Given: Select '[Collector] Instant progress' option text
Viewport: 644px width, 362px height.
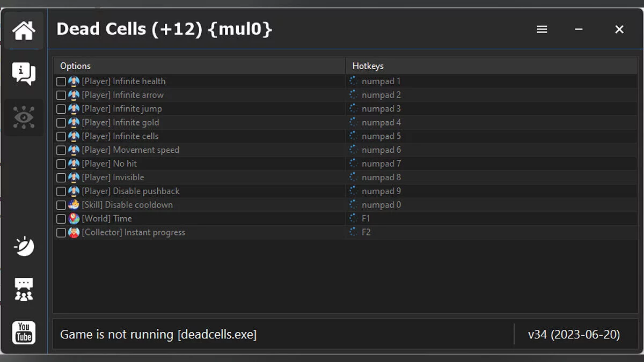Looking at the screenshot, I should click(134, 233).
